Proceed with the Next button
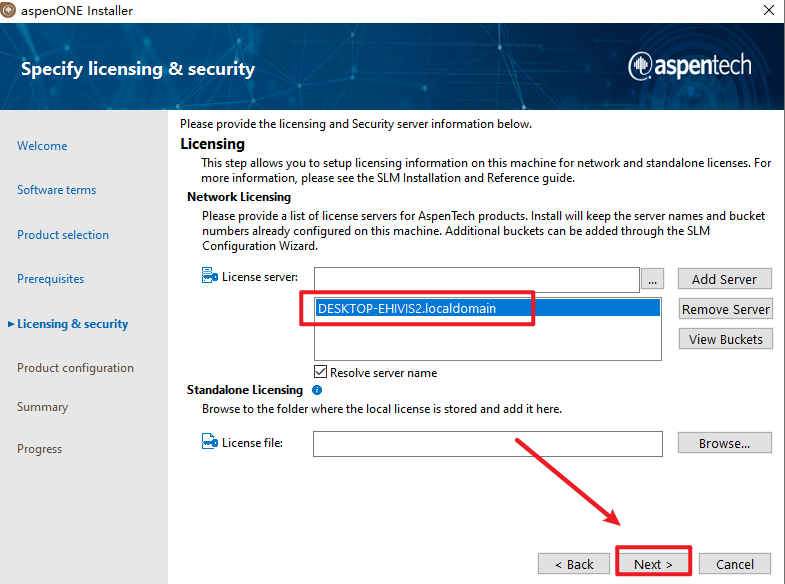Image resolution: width=785 pixels, height=584 pixels. (652, 564)
